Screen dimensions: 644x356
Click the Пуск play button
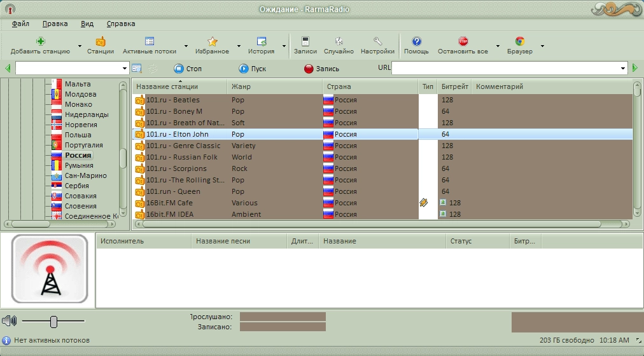pyautogui.click(x=253, y=69)
